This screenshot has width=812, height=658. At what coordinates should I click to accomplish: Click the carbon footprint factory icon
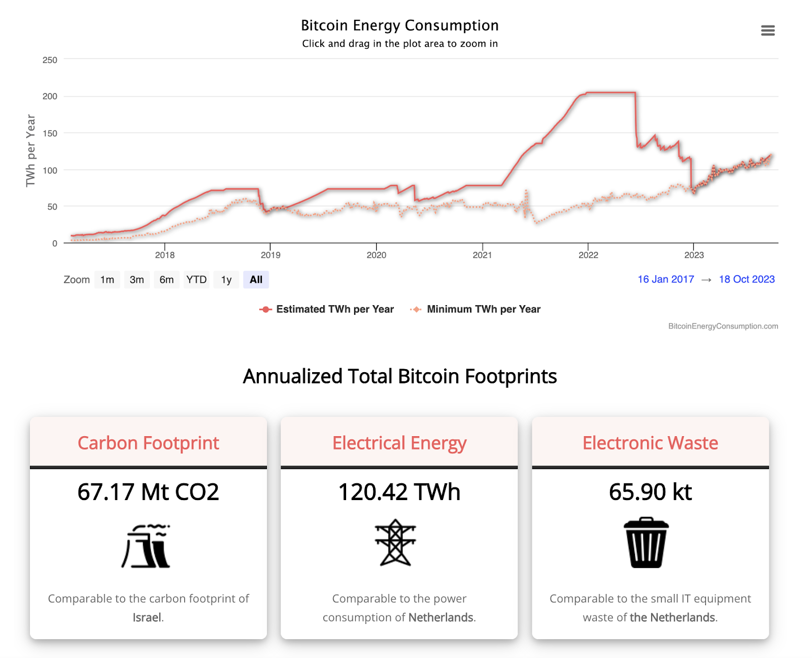point(146,545)
